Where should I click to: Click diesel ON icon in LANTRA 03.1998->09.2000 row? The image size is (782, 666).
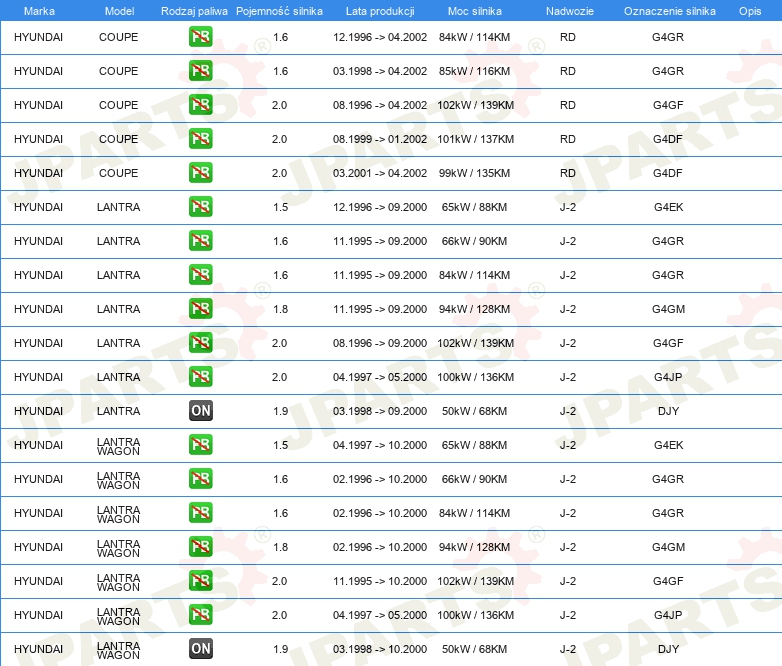[200, 411]
